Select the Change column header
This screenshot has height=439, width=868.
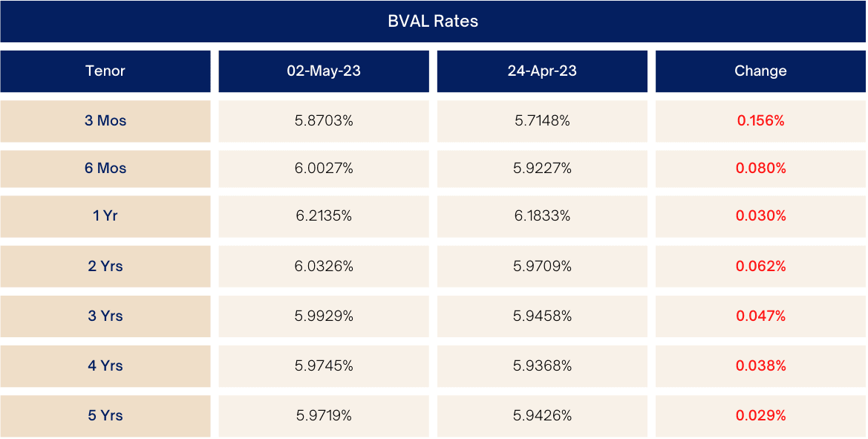pos(760,71)
